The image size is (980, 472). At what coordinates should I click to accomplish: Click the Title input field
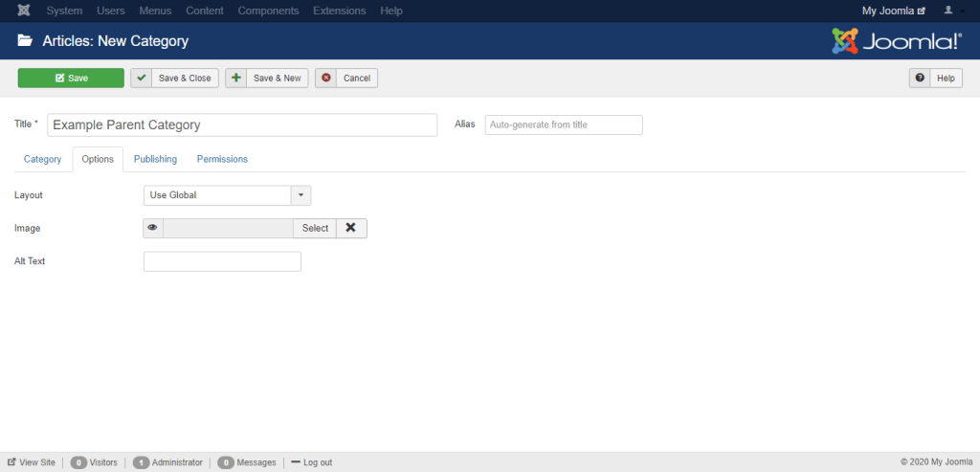point(242,124)
